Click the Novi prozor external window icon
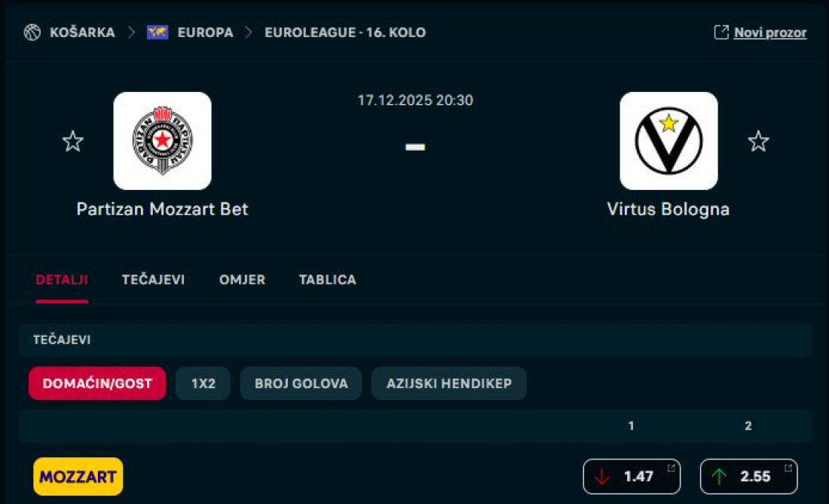The height and width of the screenshot is (504, 829). tap(721, 32)
